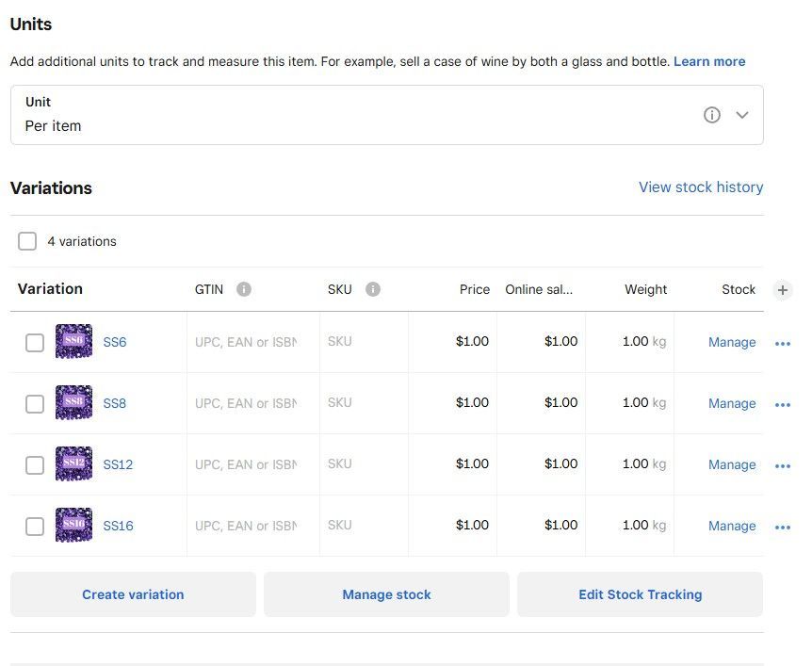Open the three-dot menu for SS6
The image size is (812, 666).
point(782,344)
